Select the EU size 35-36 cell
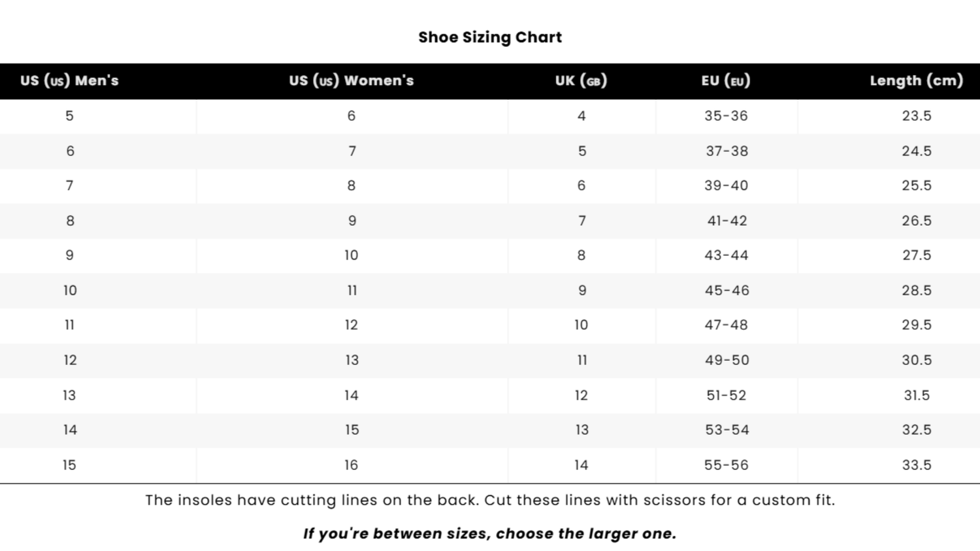Screen dimensions: 980x551 (x=726, y=116)
